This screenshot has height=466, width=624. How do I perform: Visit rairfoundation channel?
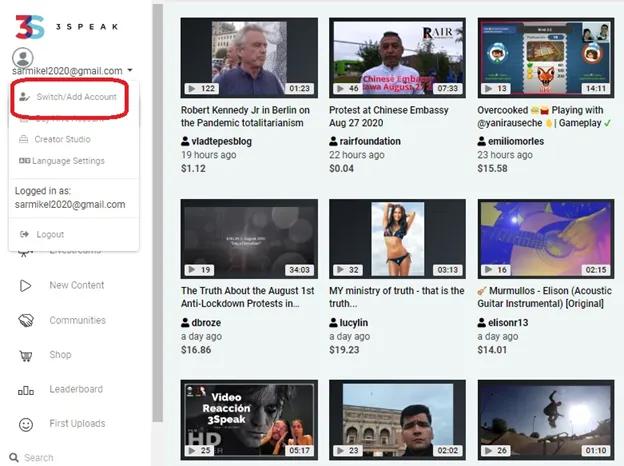(x=370, y=141)
